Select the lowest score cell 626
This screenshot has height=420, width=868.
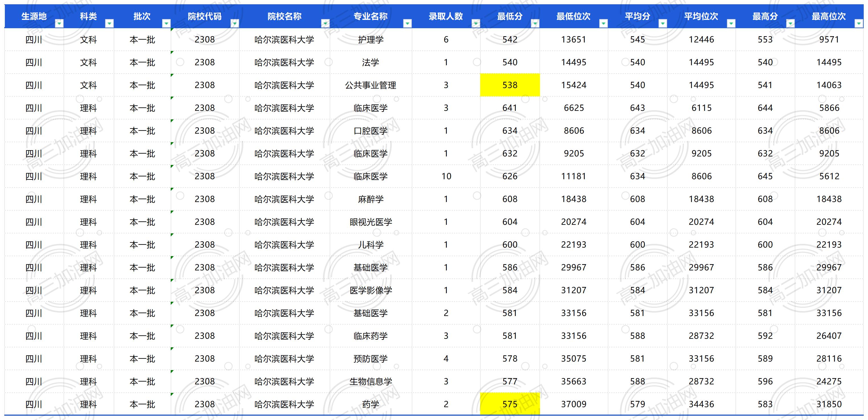pyautogui.click(x=510, y=176)
